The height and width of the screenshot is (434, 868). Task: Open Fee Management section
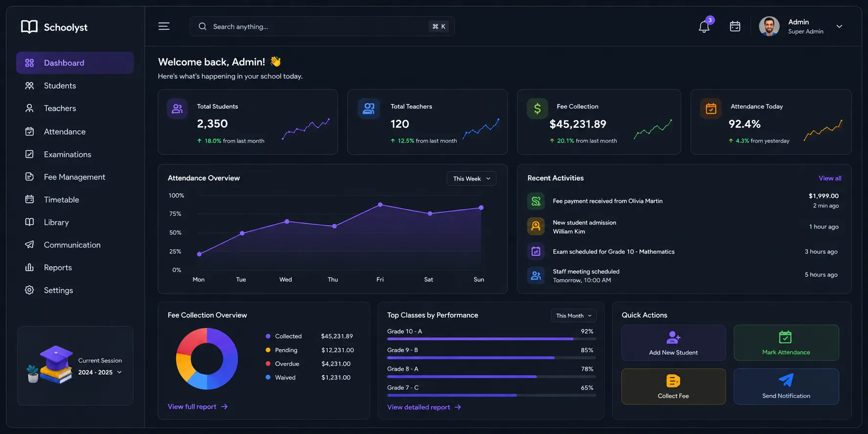click(x=75, y=177)
